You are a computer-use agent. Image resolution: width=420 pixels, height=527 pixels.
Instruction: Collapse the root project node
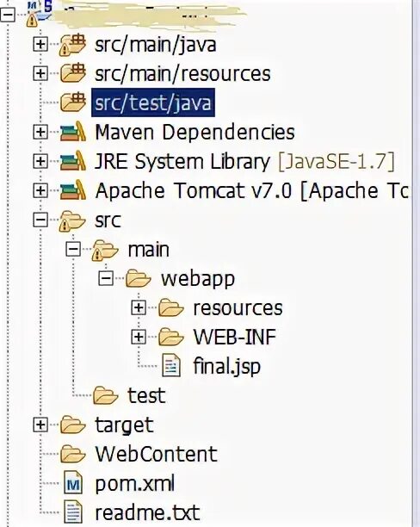click(8, 15)
